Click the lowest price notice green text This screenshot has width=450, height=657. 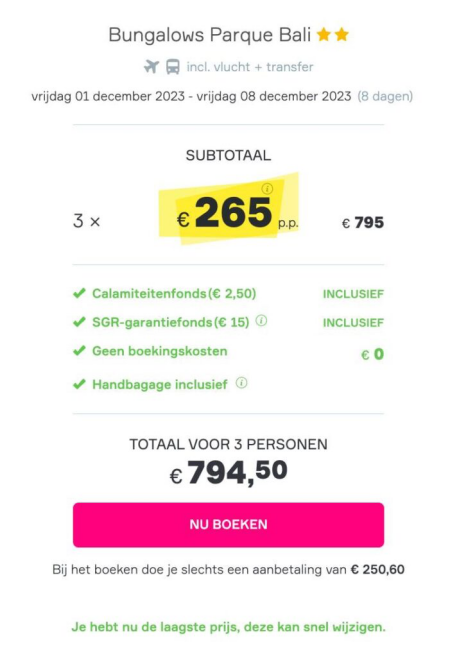[228, 627]
